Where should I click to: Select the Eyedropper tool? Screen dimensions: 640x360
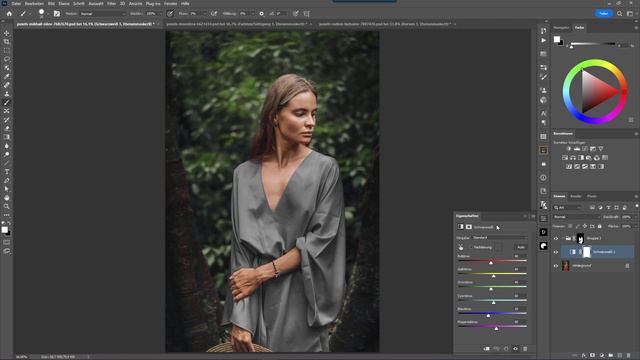pos(7,76)
